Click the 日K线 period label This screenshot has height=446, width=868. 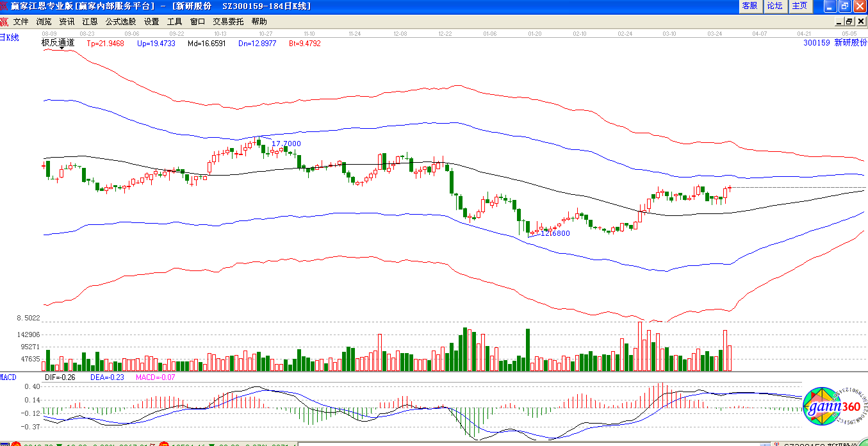tap(10, 37)
